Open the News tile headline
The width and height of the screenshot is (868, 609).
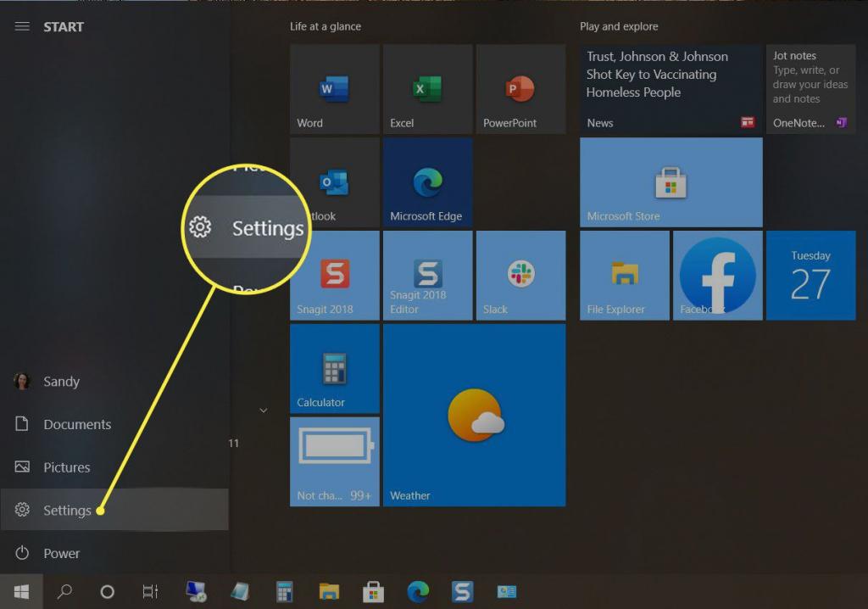671,89
